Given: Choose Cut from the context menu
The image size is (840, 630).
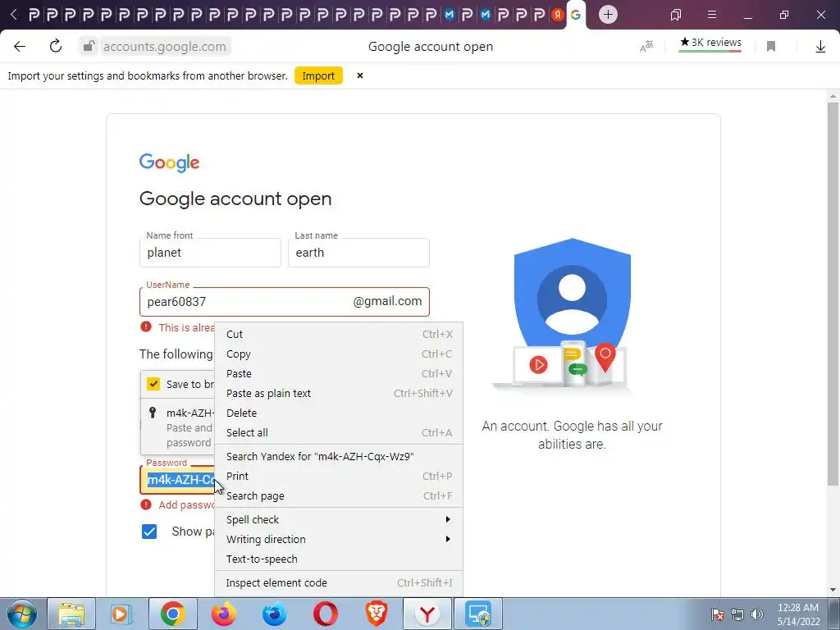Looking at the screenshot, I should tap(339, 335).
